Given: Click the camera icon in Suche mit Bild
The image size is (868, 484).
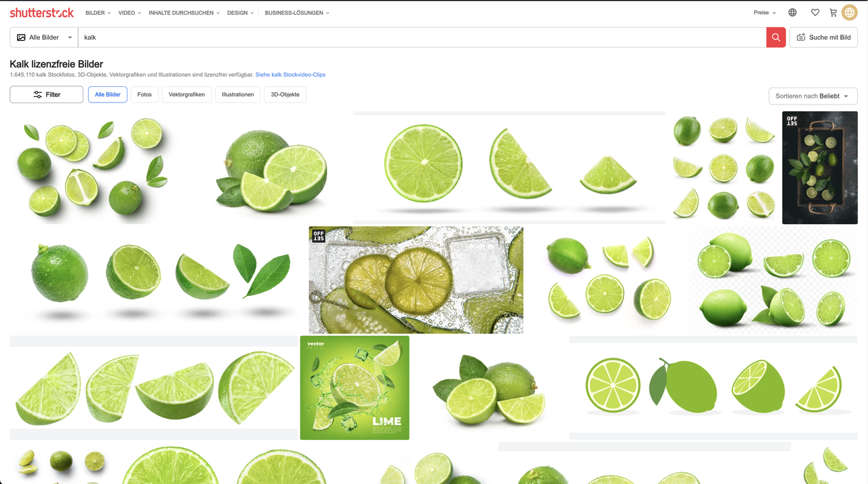Looking at the screenshot, I should click(x=801, y=37).
